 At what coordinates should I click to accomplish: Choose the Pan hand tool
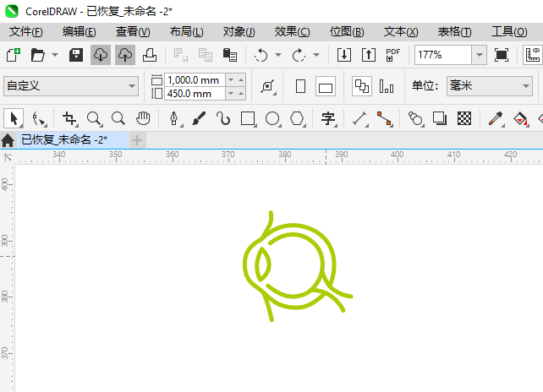click(x=144, y=118)
